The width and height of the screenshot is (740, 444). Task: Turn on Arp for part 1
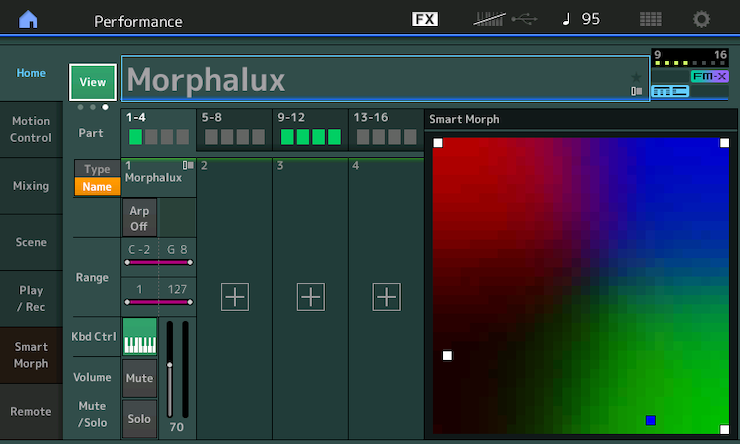(139, 218)
